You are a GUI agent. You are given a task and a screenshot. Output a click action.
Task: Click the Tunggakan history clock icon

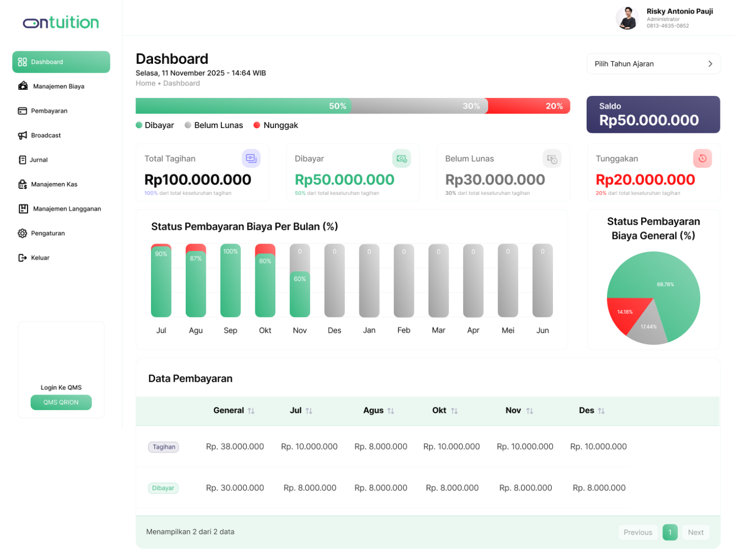pos(702,159)
